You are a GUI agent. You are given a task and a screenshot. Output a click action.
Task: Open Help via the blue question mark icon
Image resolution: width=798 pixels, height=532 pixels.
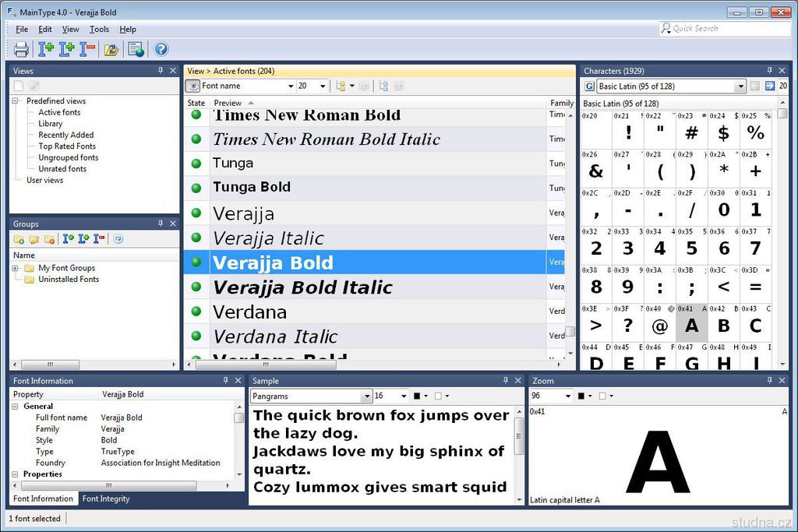161,49
